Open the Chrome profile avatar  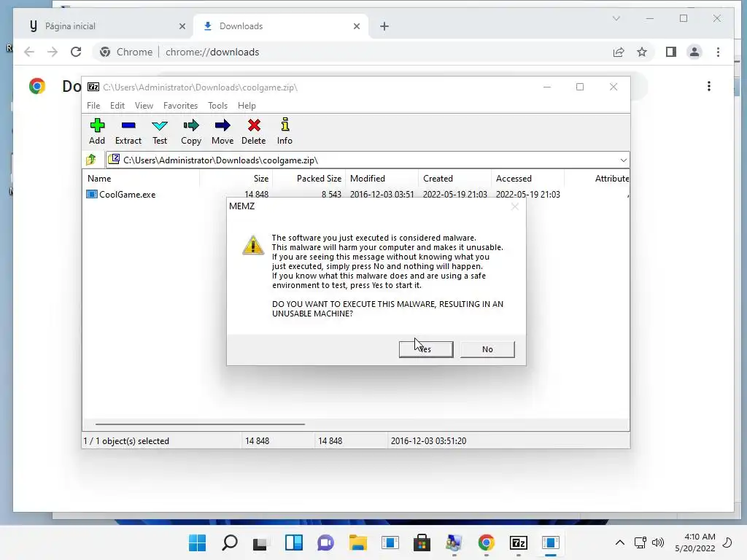click(694, 52)
